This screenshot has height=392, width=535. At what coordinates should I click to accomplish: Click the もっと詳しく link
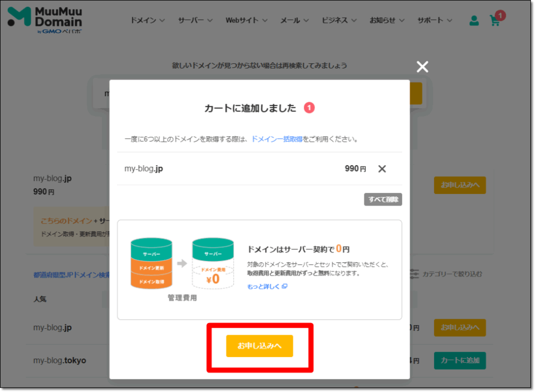click(264, 286)
